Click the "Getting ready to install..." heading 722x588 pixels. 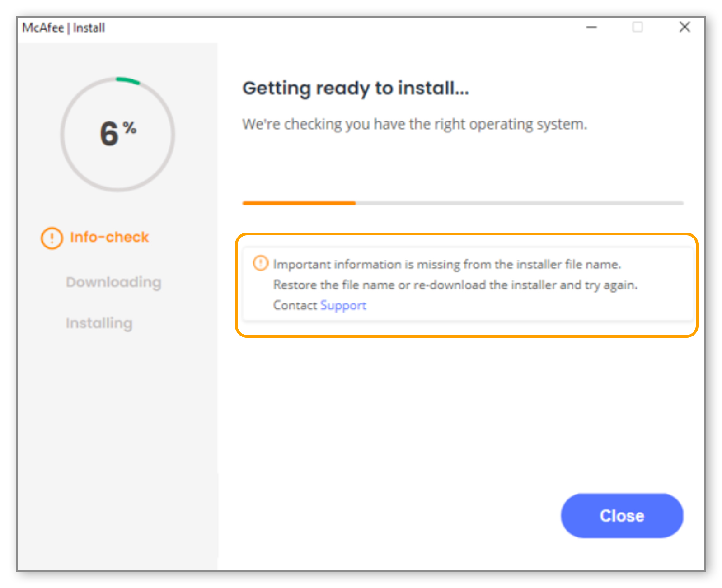(356, 88)
